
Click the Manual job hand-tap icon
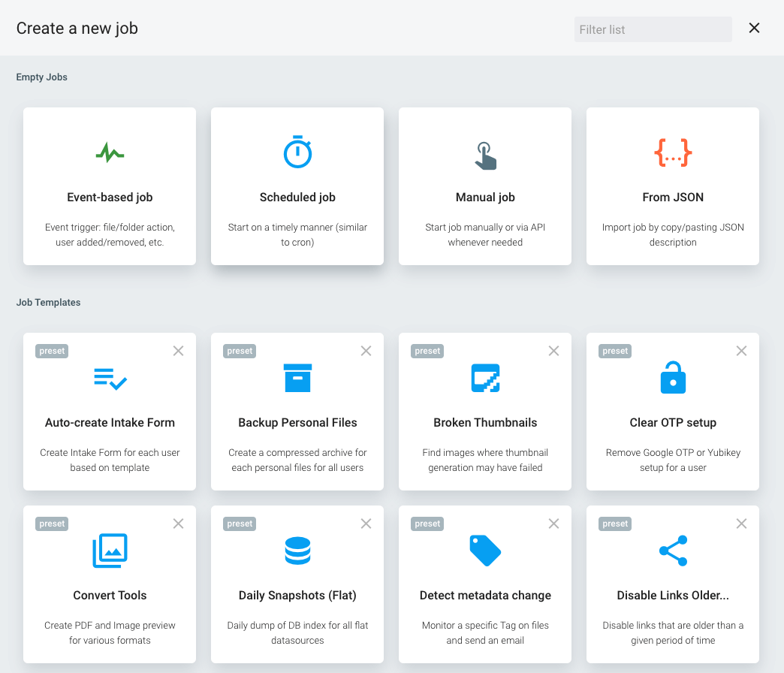tap(485, 156)
